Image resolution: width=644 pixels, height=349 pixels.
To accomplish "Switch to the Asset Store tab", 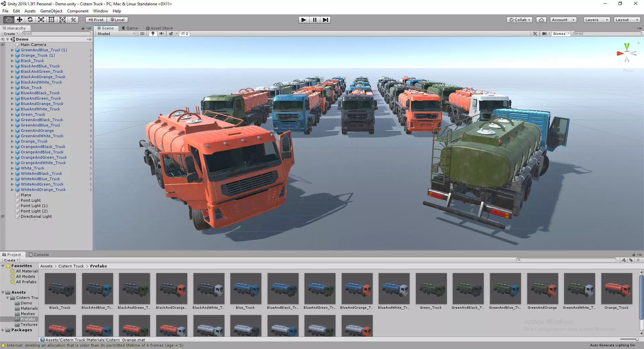I will (159, 28).
